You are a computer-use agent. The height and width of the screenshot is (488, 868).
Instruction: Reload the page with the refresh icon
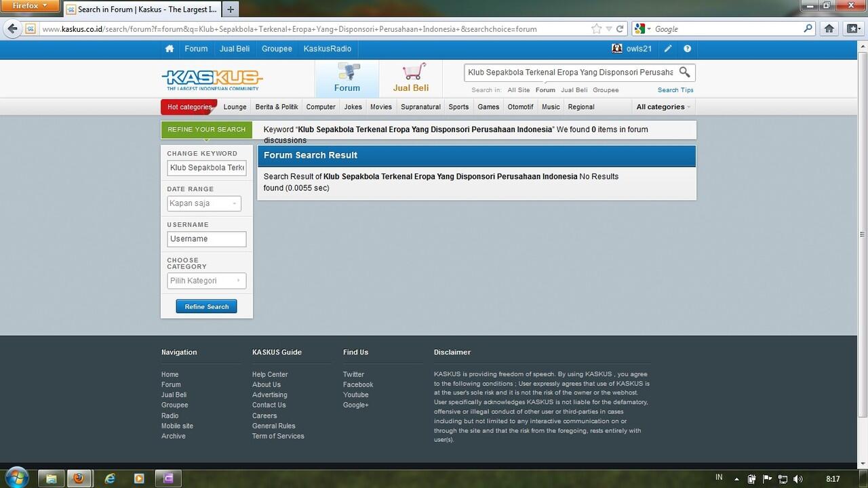pyautogui.click(x=620, y=28)
